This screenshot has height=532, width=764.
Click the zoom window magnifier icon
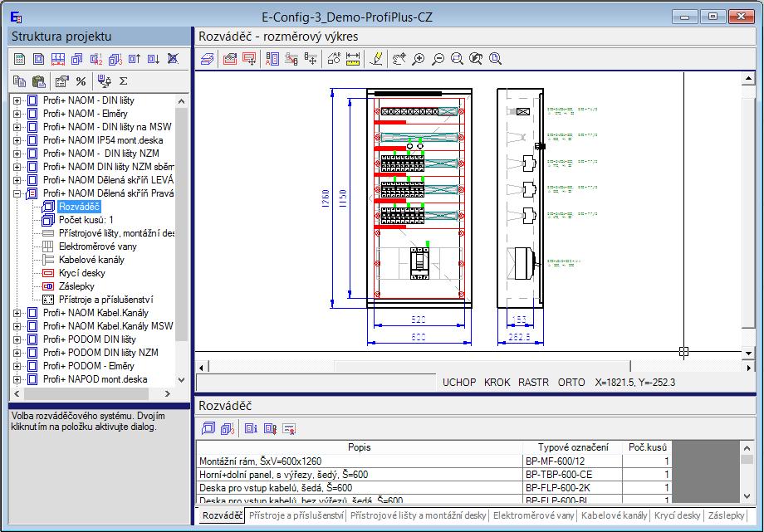click(x=457, y=60)
